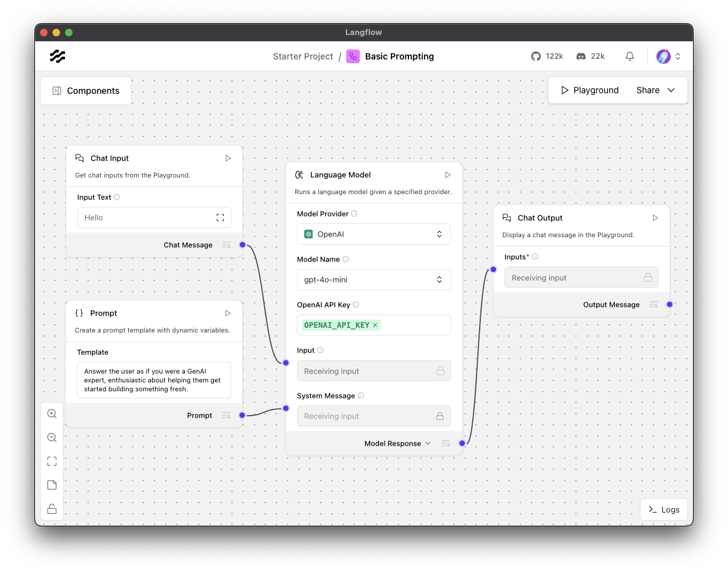Click the zoom out magnifier icon
728x572 pixels.
click(52, 437)
